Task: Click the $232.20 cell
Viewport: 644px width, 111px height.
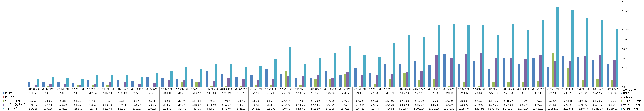Action: [286, 105]
